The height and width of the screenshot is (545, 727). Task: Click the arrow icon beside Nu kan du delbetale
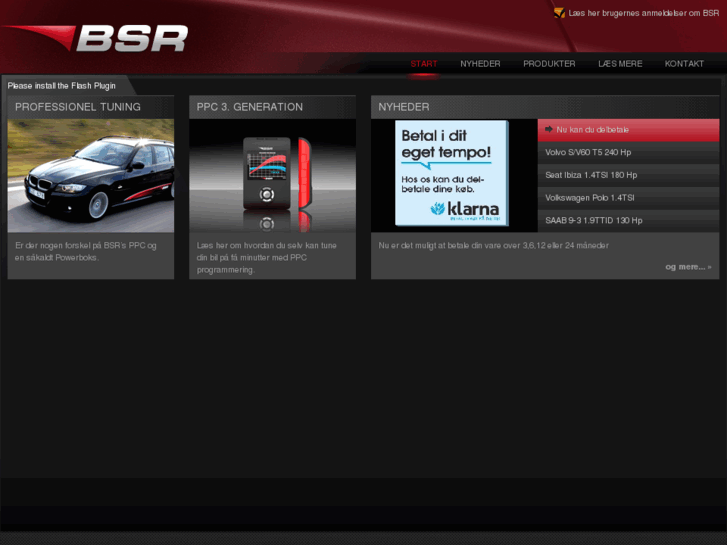[548, 129]
